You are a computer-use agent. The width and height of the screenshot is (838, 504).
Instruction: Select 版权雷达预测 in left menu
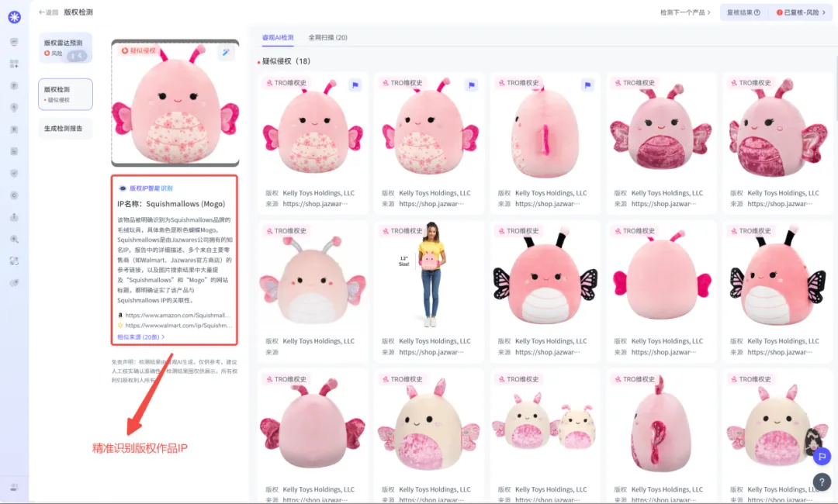(65, 47)
